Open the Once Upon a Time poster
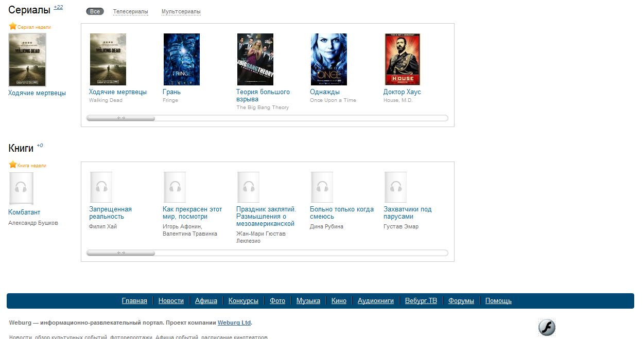Image resolution: width=644 pixels, height=339 pixels. point(329,59)
